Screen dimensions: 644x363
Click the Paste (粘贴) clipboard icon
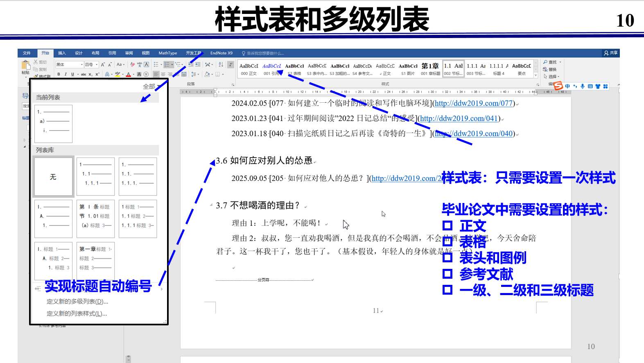pyautogui.click(x=26, y=65)
